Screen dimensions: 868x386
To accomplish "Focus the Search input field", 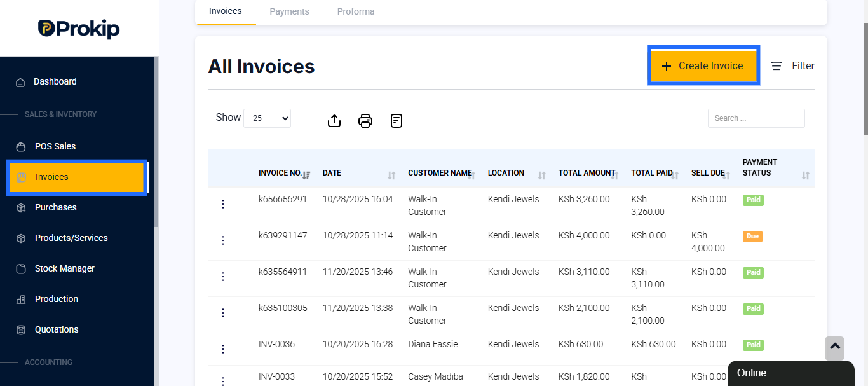I will click(756, 118).
